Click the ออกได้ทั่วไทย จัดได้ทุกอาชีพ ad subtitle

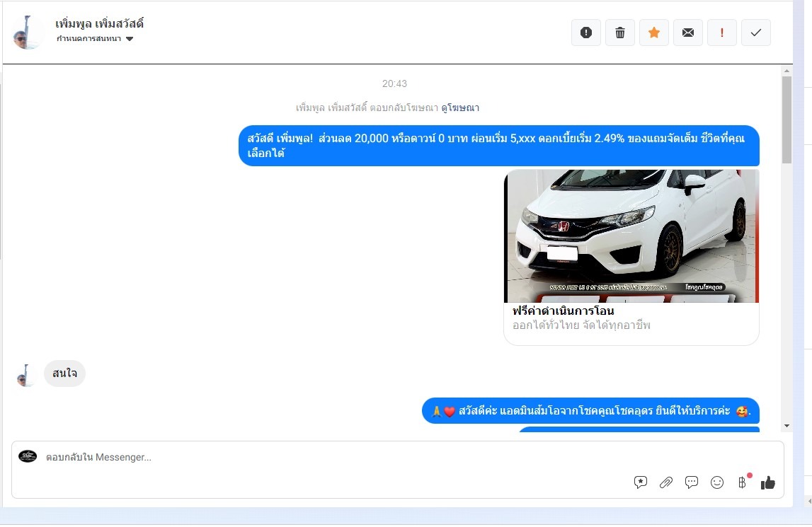pyautogui.click(x=581, y=325)
